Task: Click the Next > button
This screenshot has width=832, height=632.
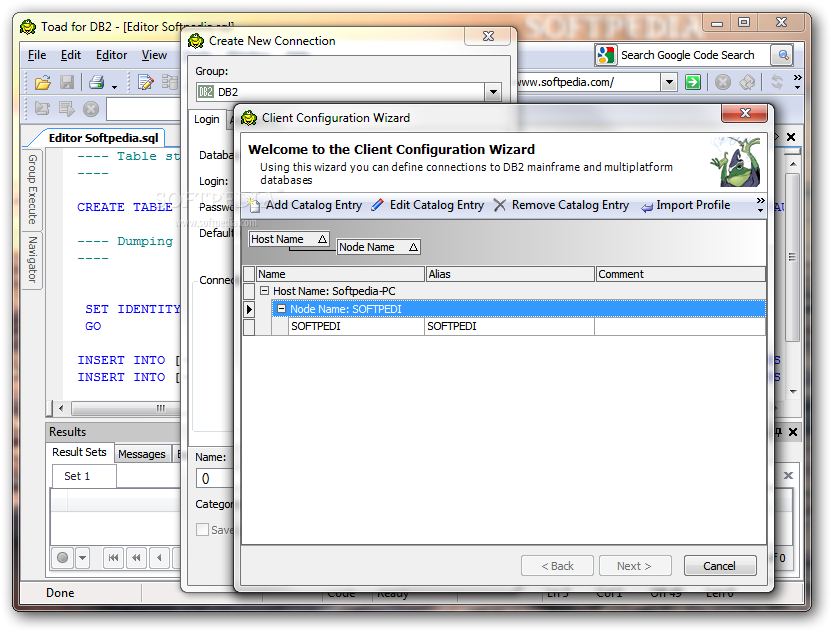Action: tap(635, 566)
